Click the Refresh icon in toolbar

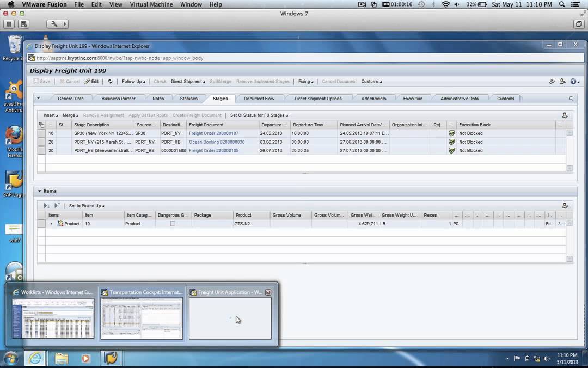pos(110,82)
